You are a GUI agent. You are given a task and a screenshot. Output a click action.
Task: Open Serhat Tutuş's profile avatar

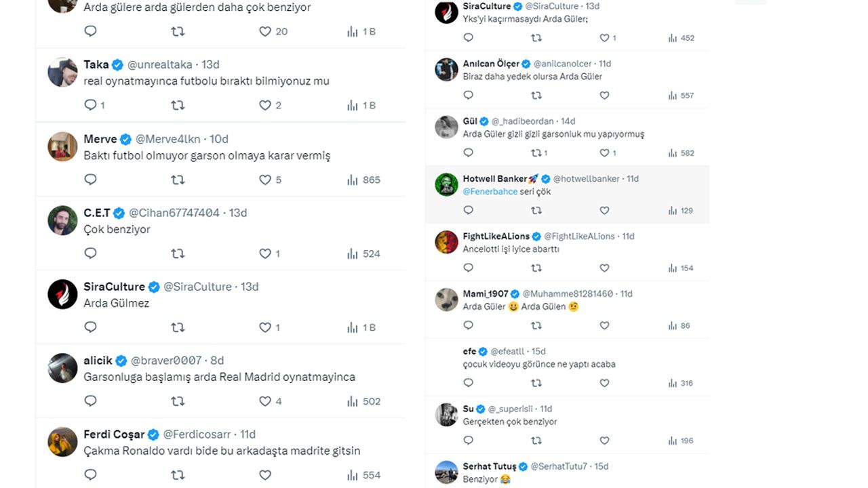[446, 472]
